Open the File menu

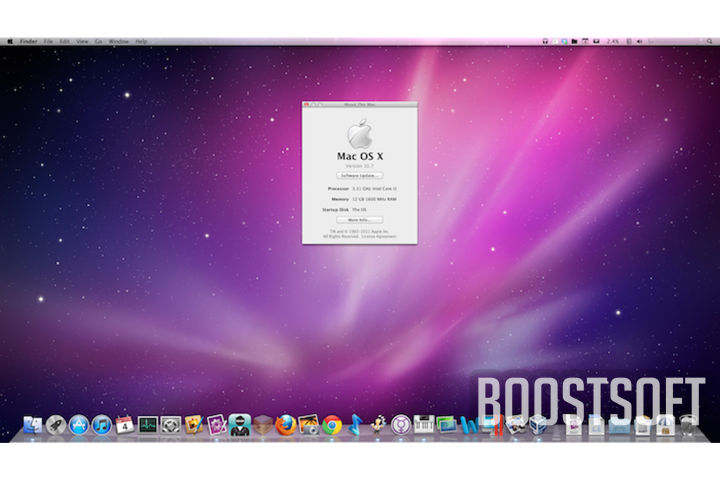[x=48, y=41]
